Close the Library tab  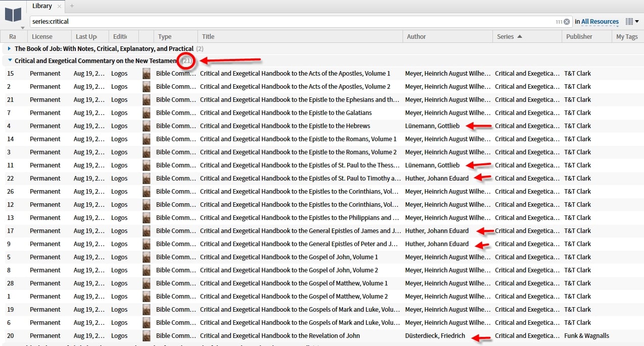tap(59, 6)
